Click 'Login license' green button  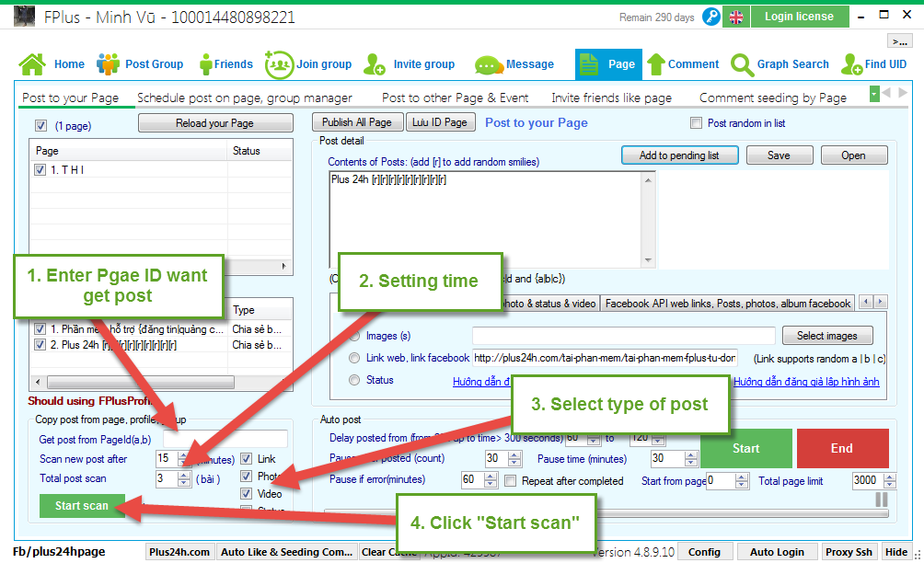pos(800,17)
